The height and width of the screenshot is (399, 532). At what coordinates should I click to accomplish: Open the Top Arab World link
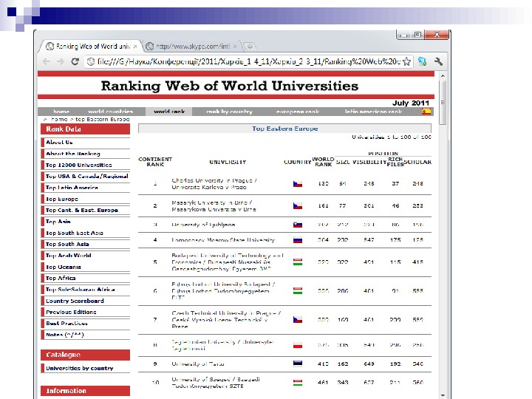68,256
